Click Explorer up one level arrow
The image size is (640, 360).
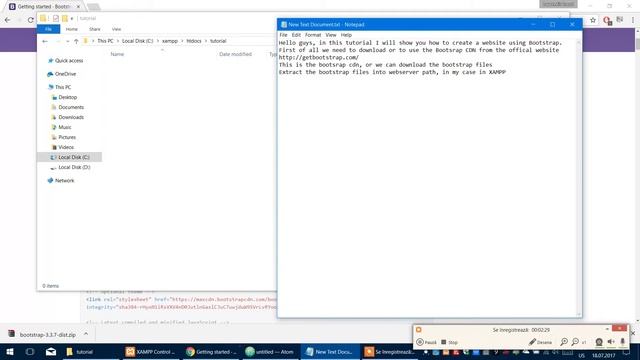(76, 41)
